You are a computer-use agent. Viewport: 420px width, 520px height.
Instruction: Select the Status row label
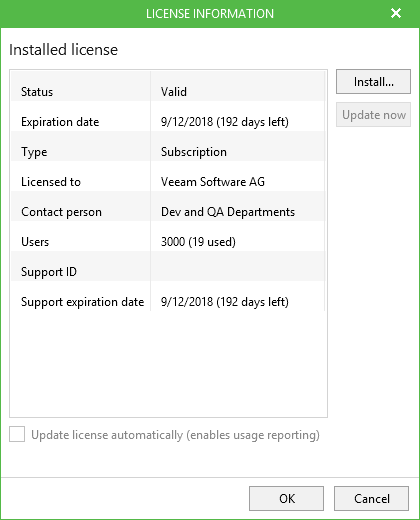click(37, 92)
